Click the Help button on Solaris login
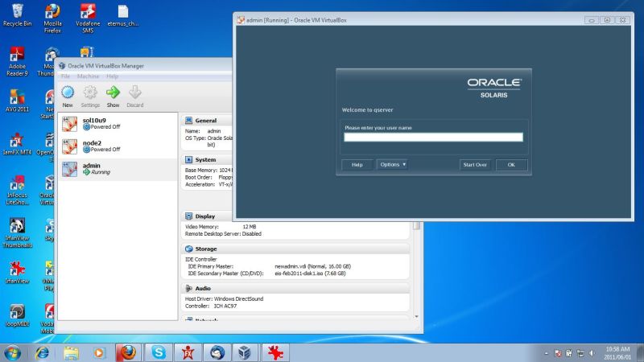The width and height of the screenshot is (644, 362). pyautogui.click(x=357, y=165)
